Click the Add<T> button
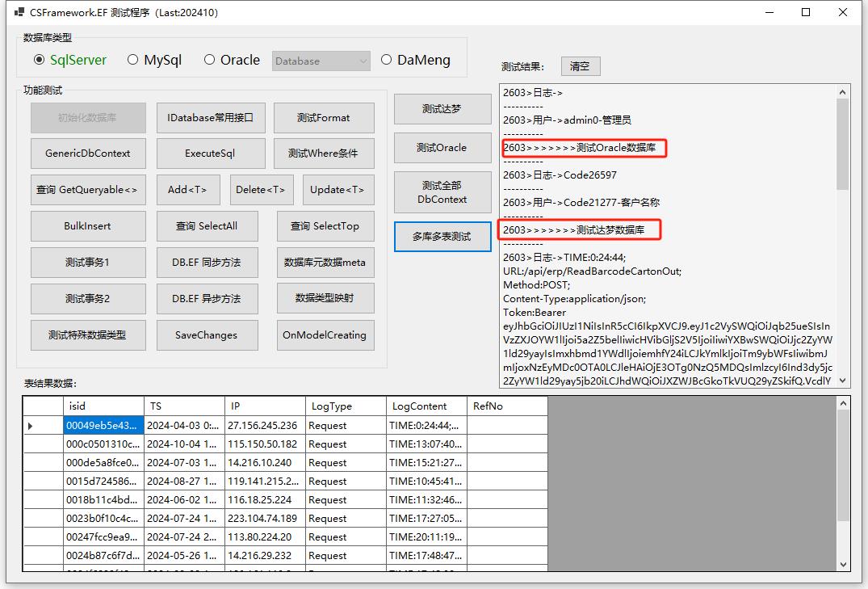 click(x=188, y=190)
